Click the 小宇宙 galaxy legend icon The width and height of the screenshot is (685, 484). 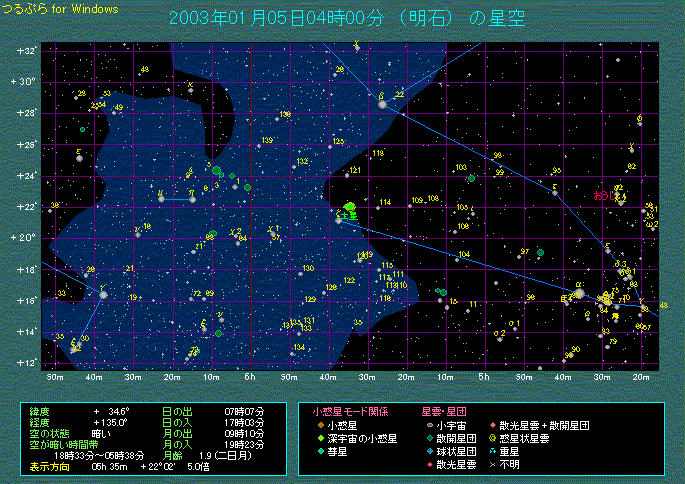[x=428, y=424]
